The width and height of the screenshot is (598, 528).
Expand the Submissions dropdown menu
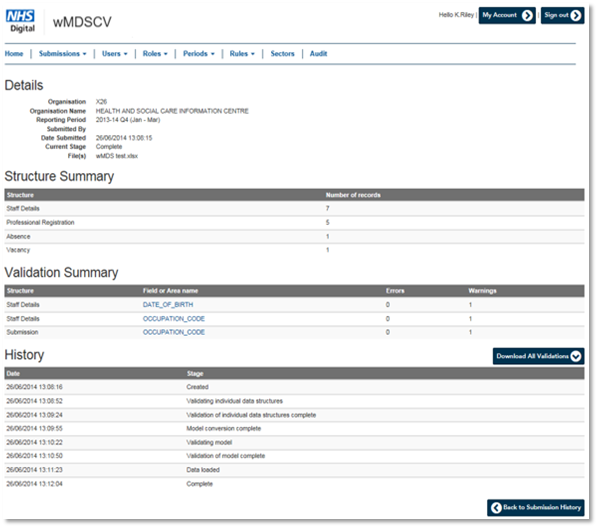63,54
